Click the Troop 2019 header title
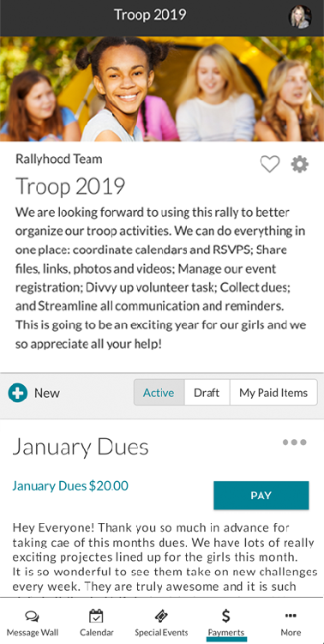 tap(150, 15)
